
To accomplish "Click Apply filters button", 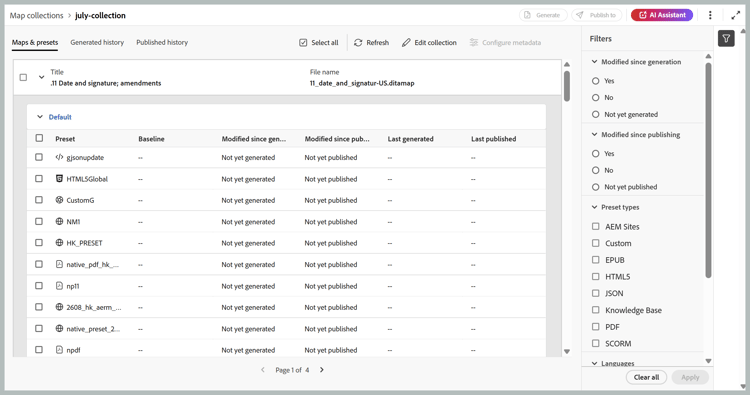I will click(690, 377).
